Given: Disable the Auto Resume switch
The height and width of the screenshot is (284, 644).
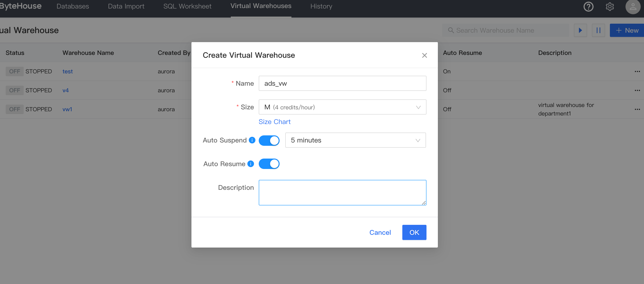Looking at the screenshot, I should pyautogui.click(x=269, y=164).
